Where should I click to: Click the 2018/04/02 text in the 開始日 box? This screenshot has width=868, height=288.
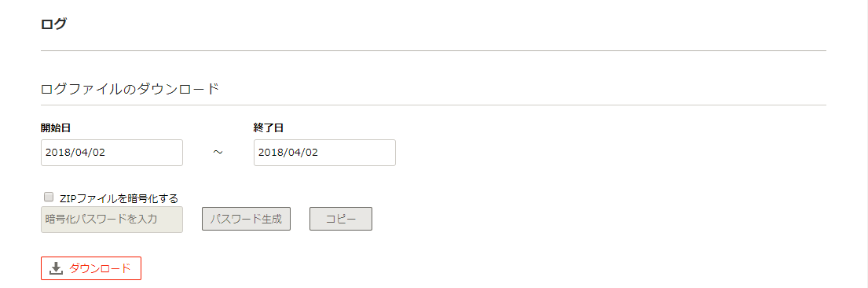[x=75, y=153]
